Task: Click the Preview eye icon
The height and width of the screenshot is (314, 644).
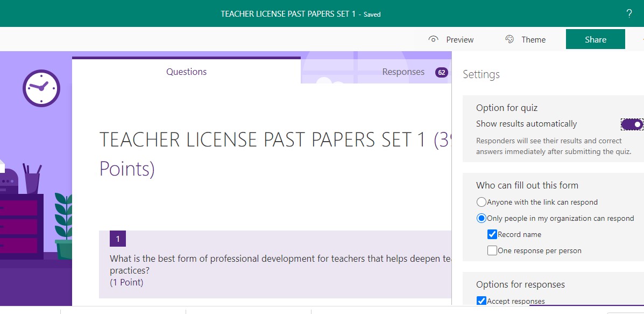Action: click(x=433, y=39)
